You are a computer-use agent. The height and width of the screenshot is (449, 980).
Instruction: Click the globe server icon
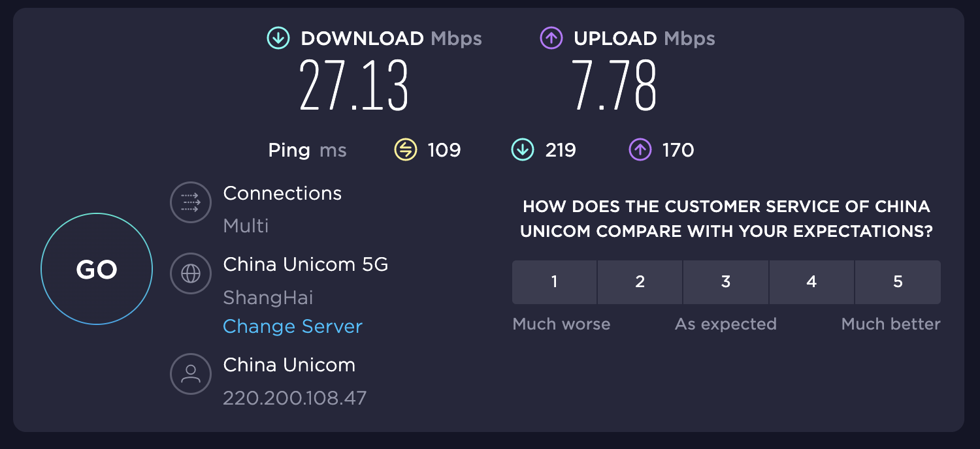[191, 273]
